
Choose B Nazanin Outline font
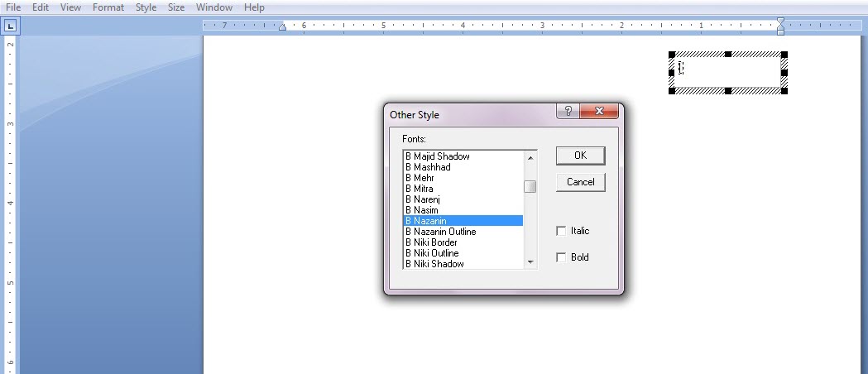tap(440, 232)
